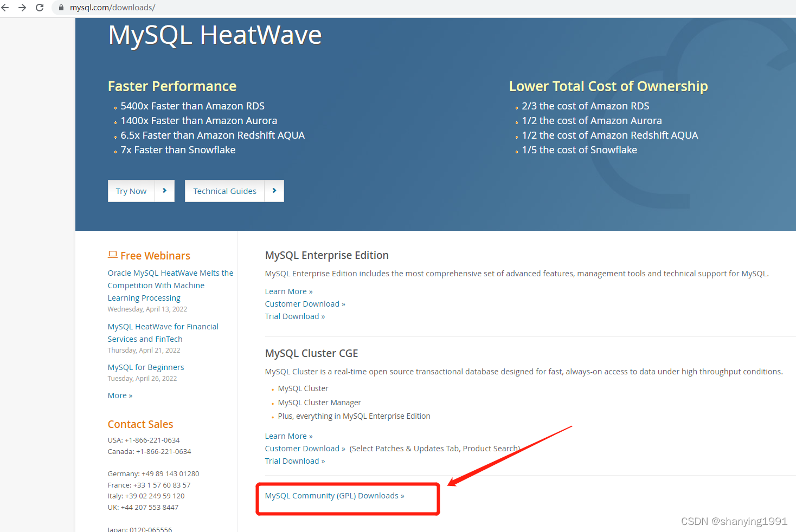Viewport: 796px width, 532px height.
Task: Click the date Wednesday, April 13, 2022
Action: pos(147,309)
